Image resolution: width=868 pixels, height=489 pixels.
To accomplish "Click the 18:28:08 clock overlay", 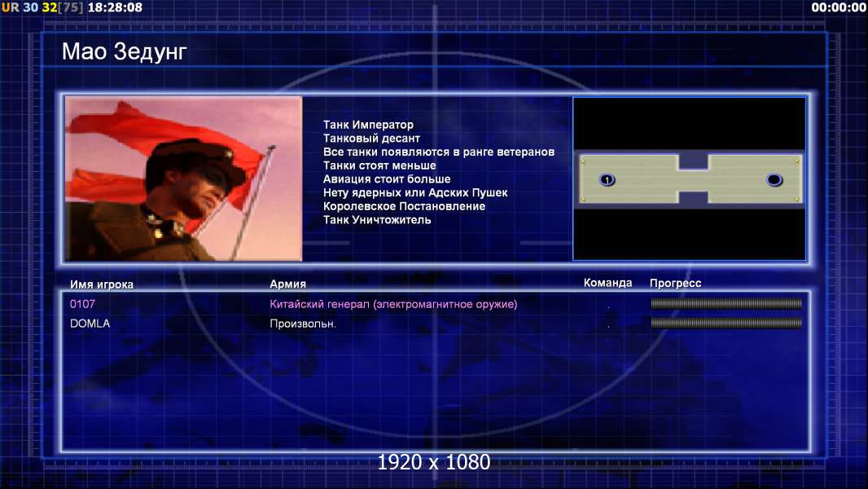I will point(115,7).
